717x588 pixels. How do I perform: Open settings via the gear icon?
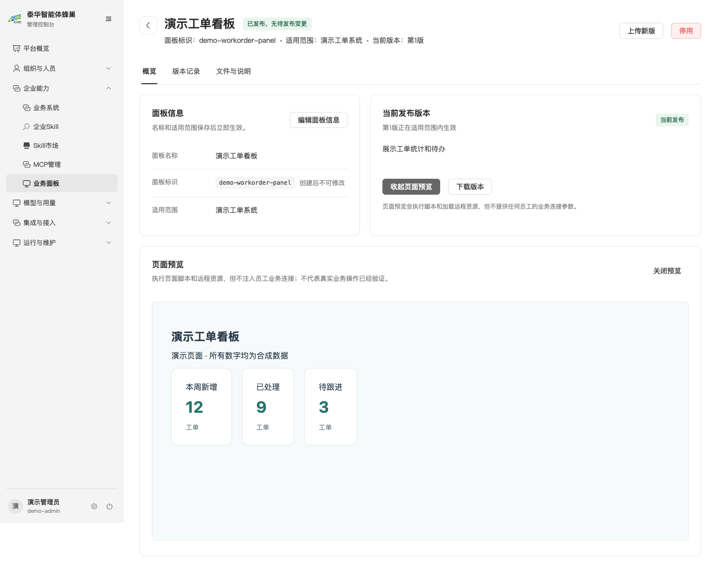[94, 506]
